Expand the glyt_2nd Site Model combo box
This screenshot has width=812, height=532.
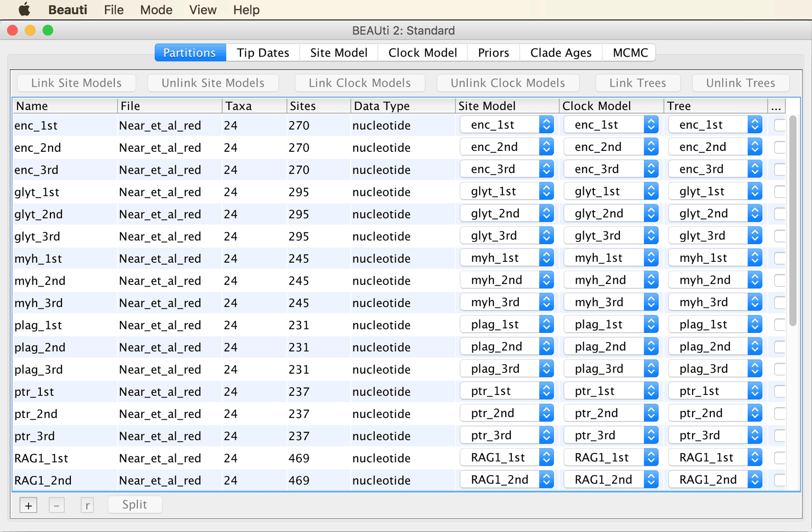click(507, 214)
